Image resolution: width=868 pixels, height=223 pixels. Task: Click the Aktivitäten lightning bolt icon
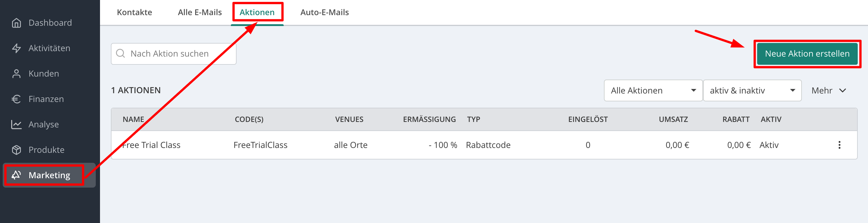click(16, 48)
